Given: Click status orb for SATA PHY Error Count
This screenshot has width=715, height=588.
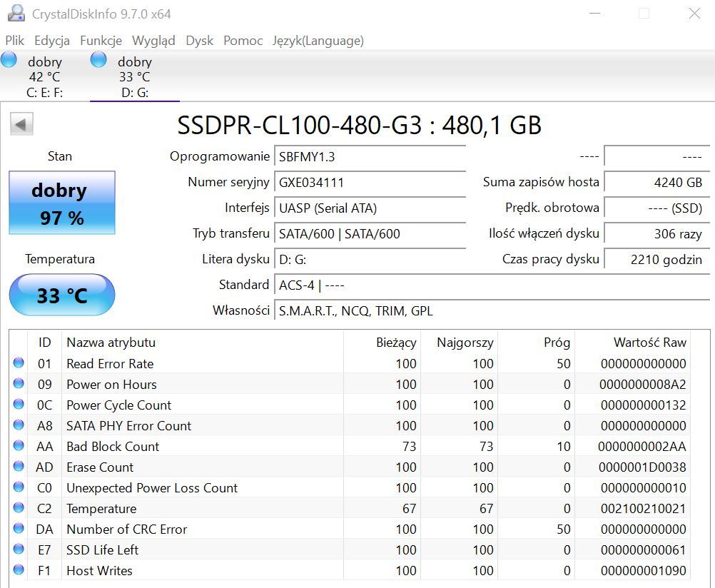Looking at the screenshot, I should coord(19,425).
